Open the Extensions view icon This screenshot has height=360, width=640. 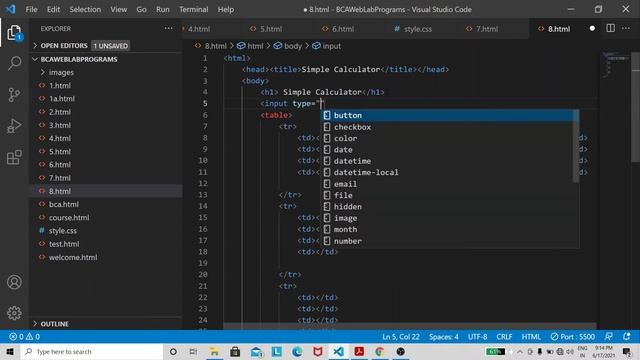point(14,157)
